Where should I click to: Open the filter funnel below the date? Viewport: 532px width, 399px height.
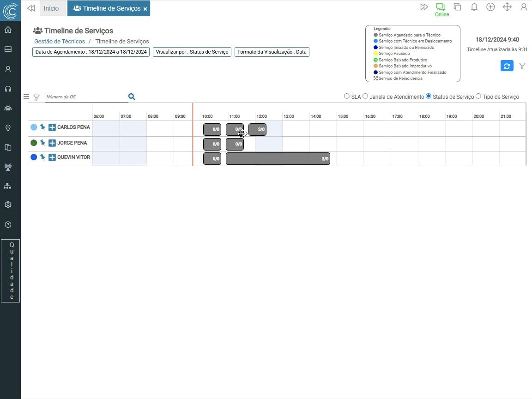coord(522,66)
